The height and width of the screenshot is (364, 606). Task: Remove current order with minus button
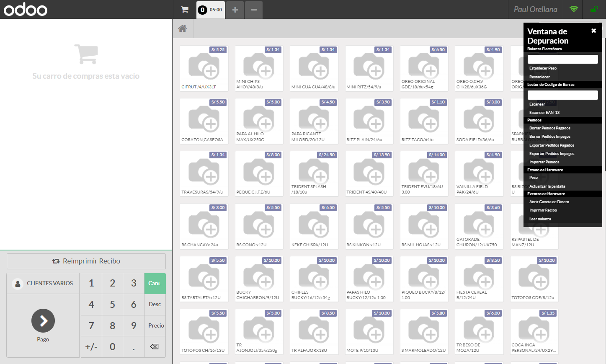pyautogui.click(x=254, y=10)
